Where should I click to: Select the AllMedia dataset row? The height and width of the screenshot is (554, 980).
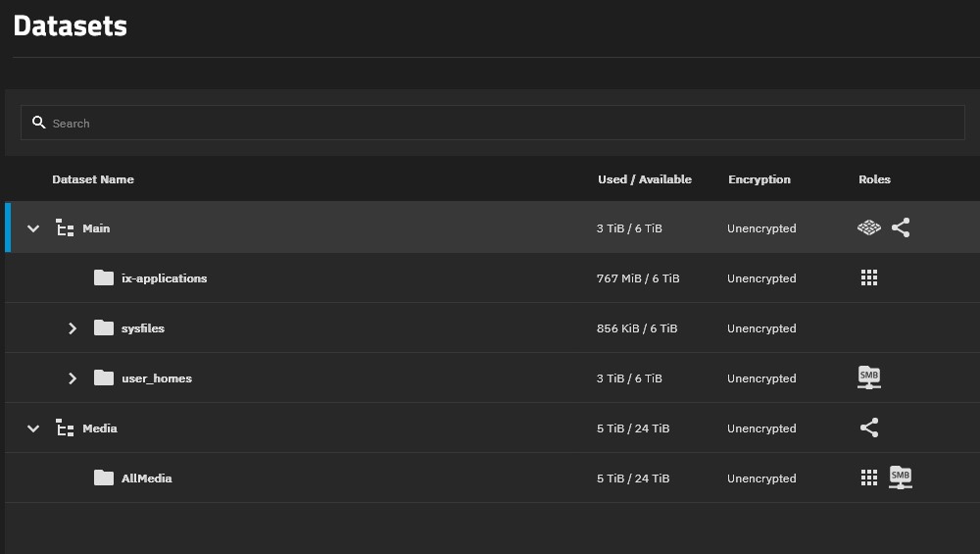tap(146, 478)
